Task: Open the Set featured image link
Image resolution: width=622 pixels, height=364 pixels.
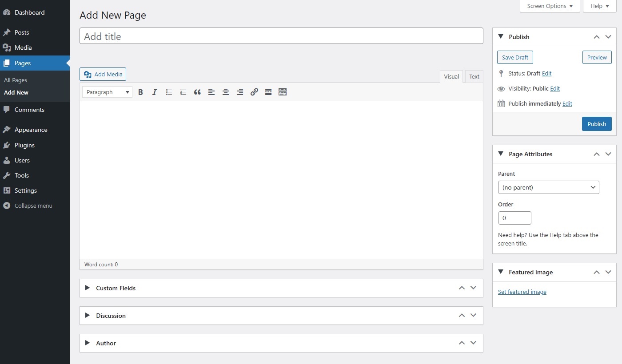Action: 522,292
